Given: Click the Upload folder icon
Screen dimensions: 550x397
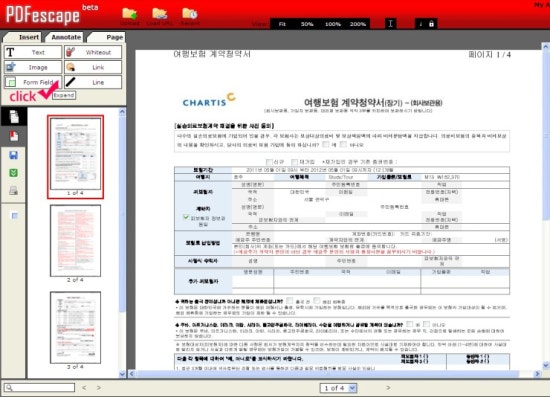Looking at the screenshot, I should (x=129, y=14).
